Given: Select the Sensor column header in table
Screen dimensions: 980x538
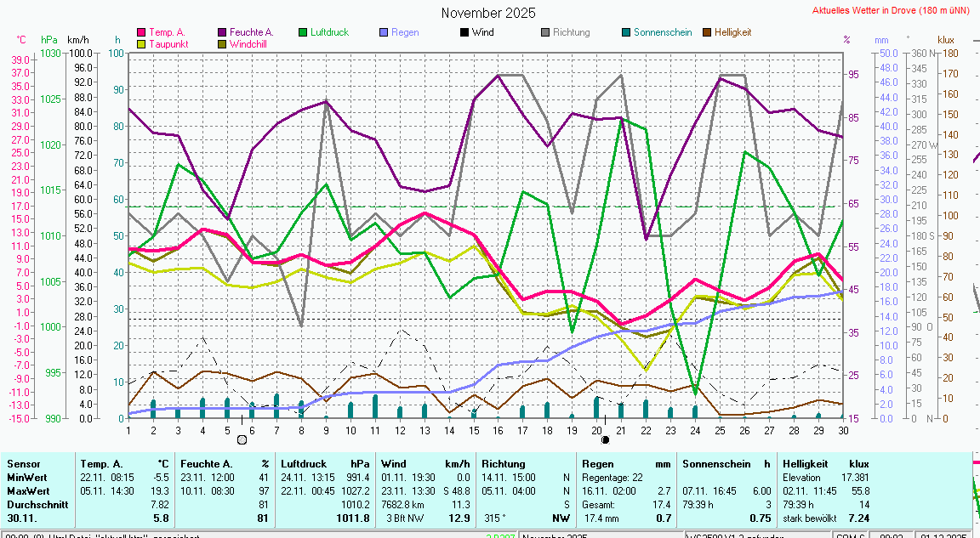Looking at the screenshot, I should tap(23, 464).
